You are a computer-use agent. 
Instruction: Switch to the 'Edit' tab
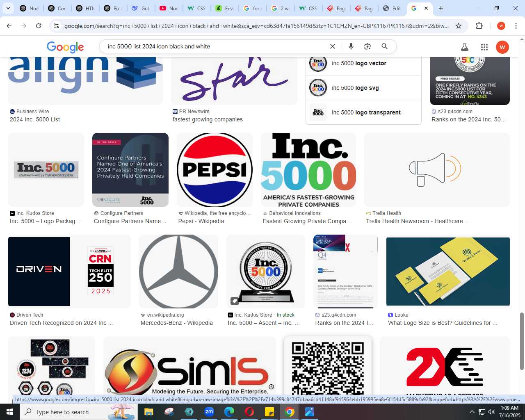pos(392,8)
